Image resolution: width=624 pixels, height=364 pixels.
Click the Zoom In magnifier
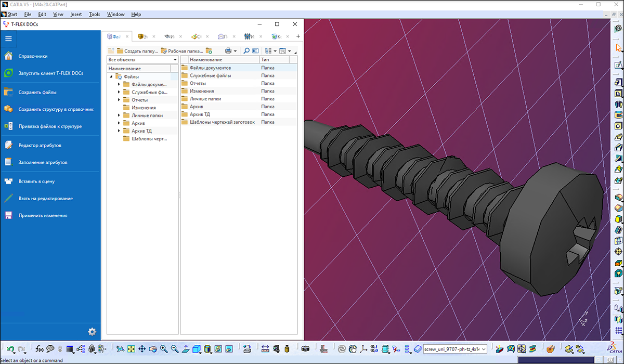coord(164,349)
